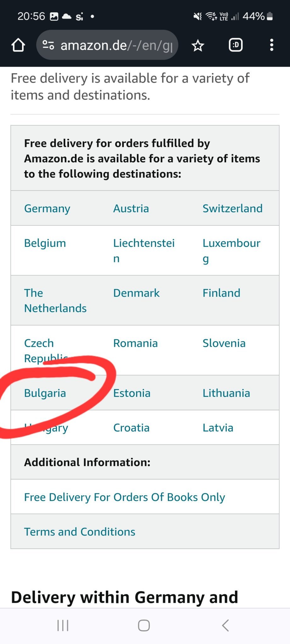Viewport: 290px width, 644px height.
Task: Tap the Bulgaria destination link
Action: [45, 393]
